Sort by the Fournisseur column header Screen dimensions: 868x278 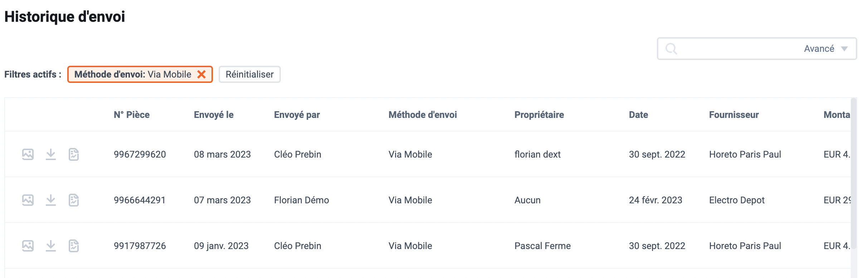click(734, 115)
